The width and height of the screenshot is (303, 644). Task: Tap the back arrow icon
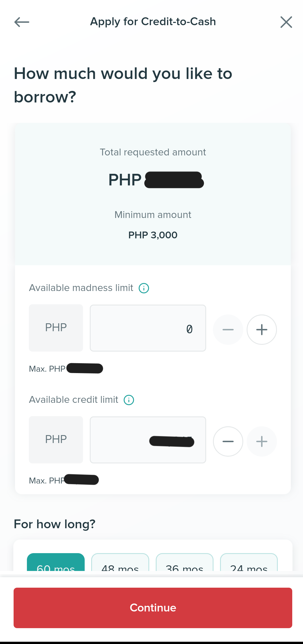(x=22, y=22)
